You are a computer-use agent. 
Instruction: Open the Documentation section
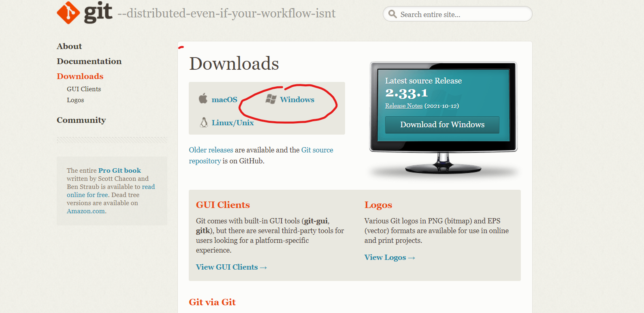pos(89,61)
